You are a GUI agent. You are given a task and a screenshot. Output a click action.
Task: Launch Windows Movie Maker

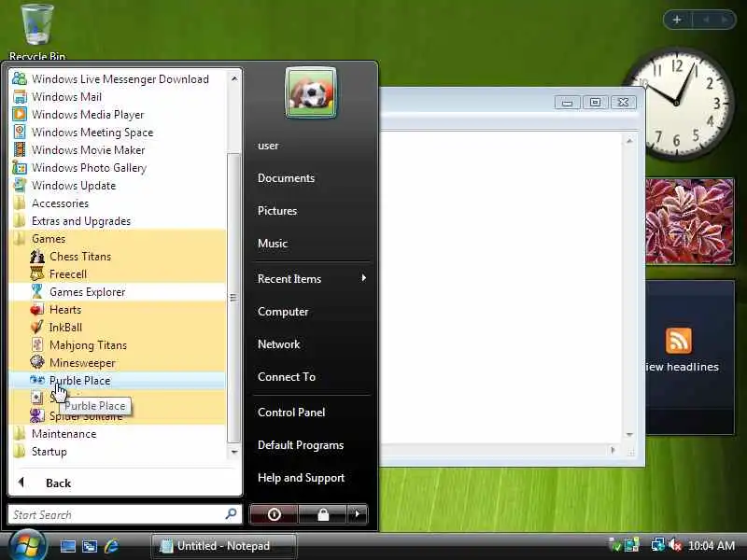(x=118, y=149)
